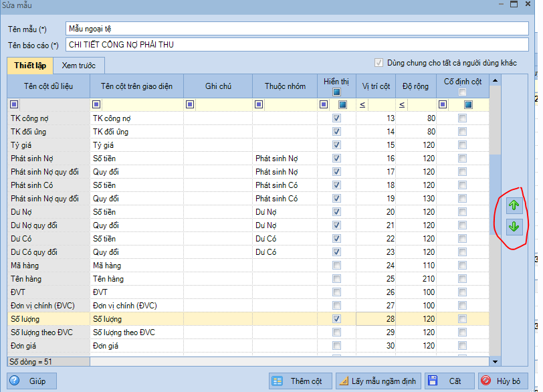Enable Cố định cột for TK đối ứng
Screen dimensions: 543x392
pyautogui.click(x=462, y=132)
